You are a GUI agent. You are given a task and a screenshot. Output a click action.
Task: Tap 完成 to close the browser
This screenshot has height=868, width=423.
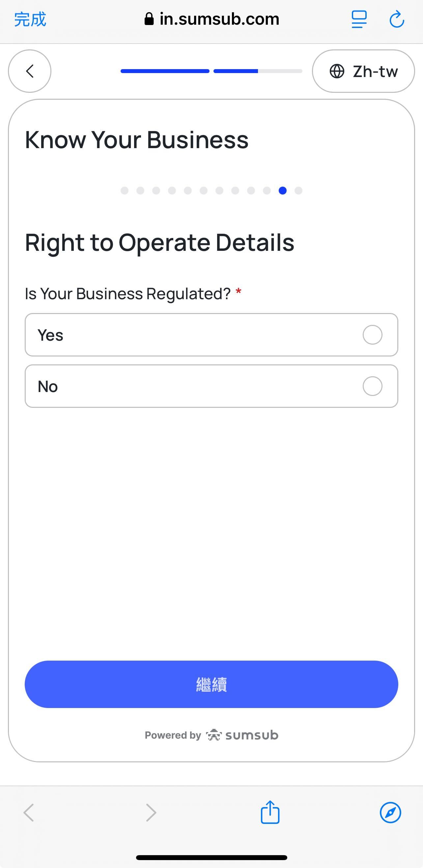(x=30, y=19)
